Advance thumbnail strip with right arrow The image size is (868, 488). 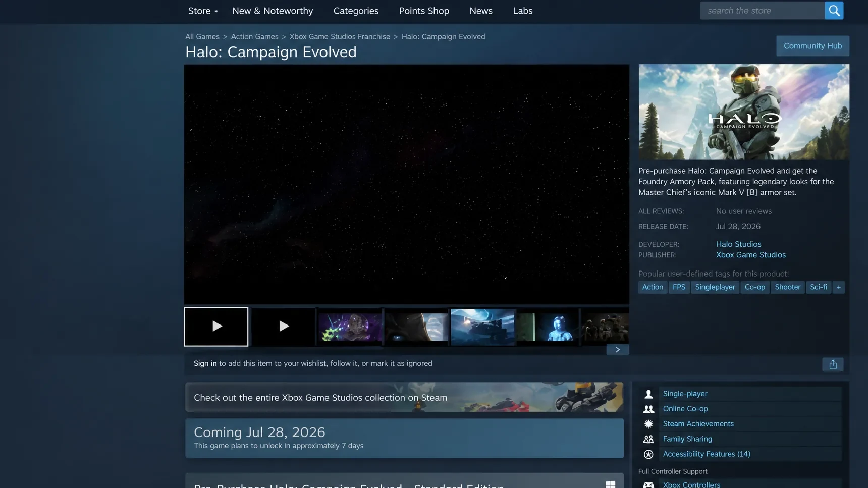[x=618, y=350]
